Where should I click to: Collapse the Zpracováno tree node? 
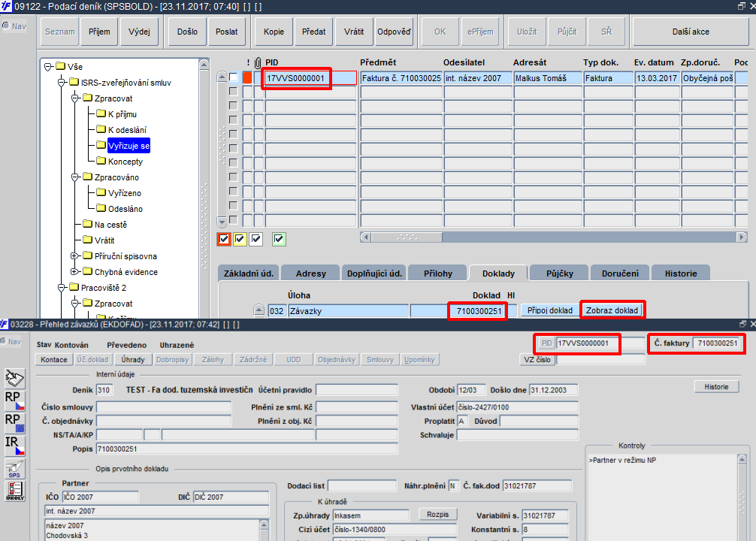coord(74,177)
